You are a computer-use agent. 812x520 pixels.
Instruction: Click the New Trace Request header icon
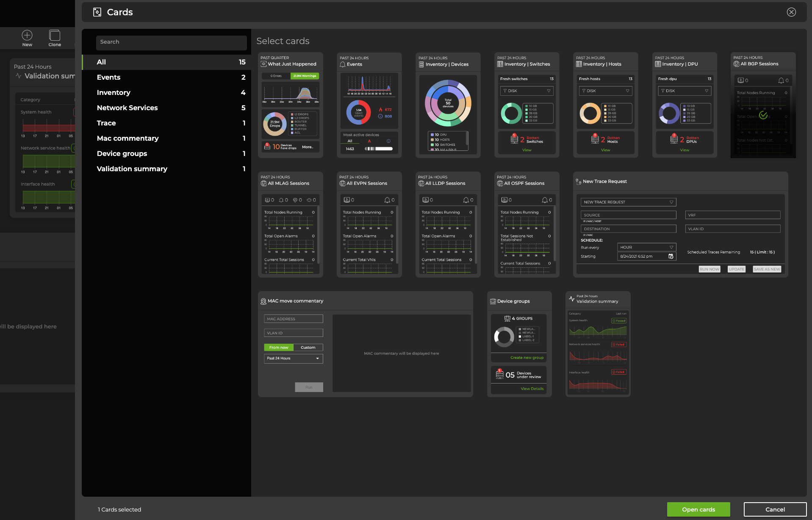pyautogui.click(x=578, y=181)
